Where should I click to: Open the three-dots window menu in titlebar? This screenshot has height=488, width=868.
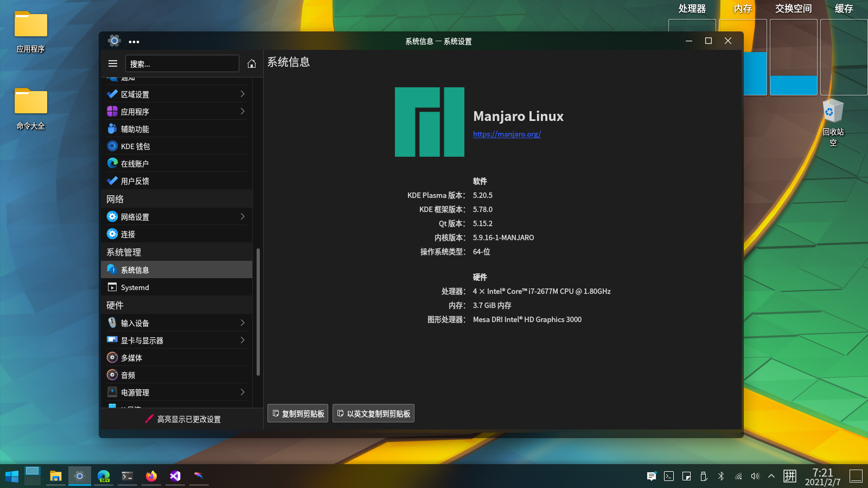(x=134, y=42)
